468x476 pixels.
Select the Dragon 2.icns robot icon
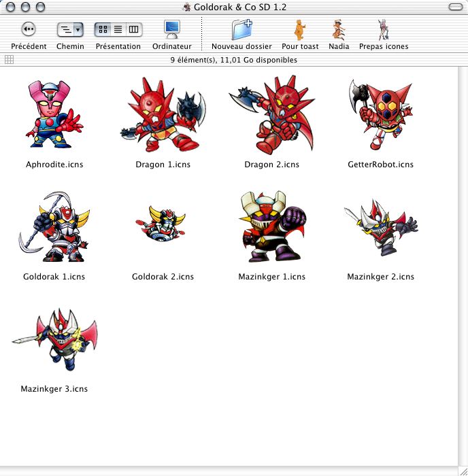pyautogui.click(x=272, y=114)
